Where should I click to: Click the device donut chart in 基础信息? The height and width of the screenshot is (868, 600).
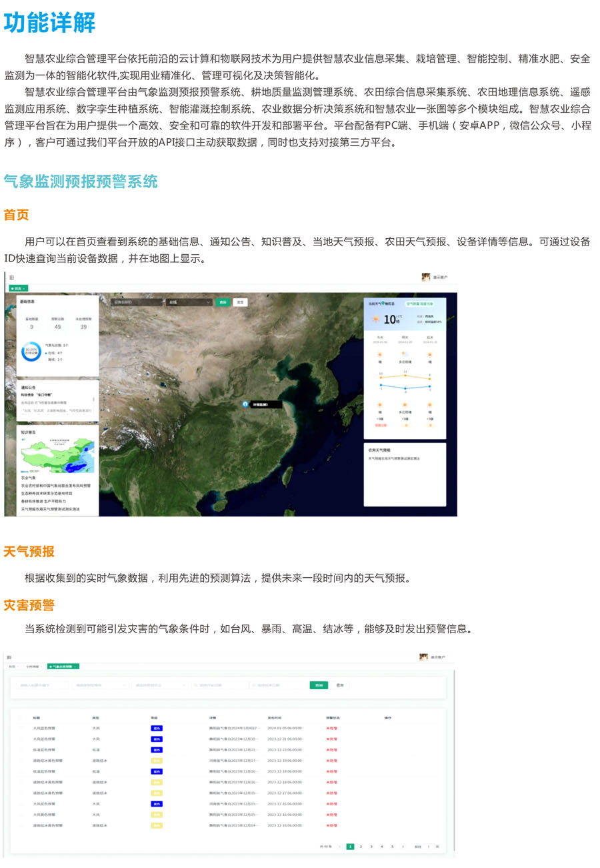point(31,353)
